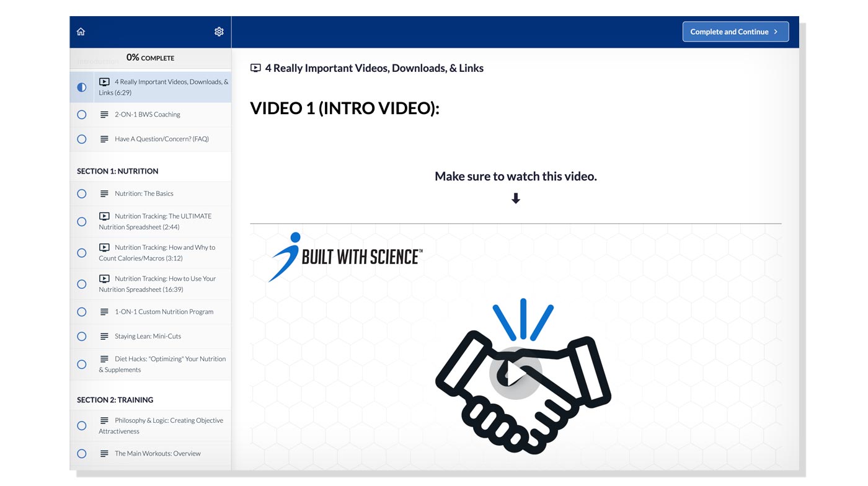Open 2-ON-1 BWS Coaching lecture
Viewport: 868px width, 486px height.
(151, 115)
